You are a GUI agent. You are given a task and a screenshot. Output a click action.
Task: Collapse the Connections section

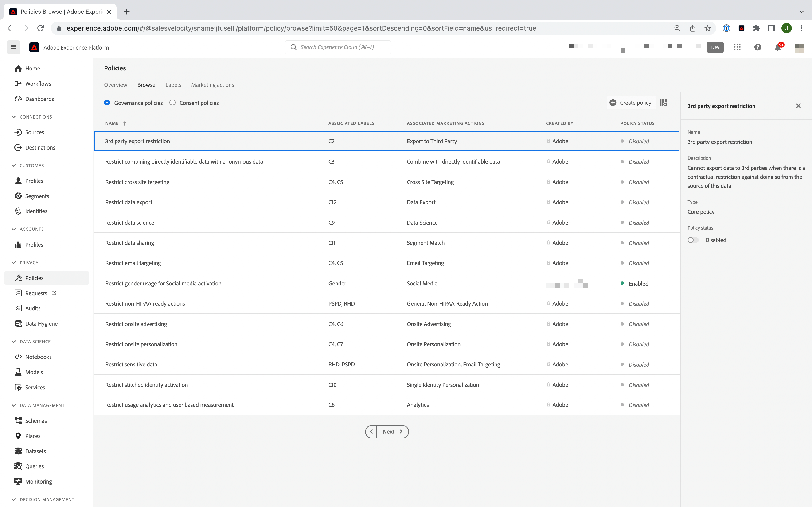tap(13, 116)
